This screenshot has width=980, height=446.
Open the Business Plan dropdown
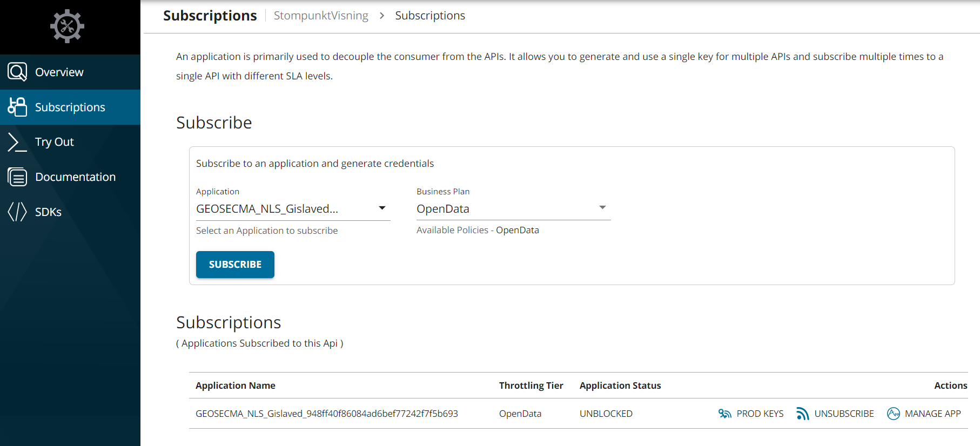[513, 209]
